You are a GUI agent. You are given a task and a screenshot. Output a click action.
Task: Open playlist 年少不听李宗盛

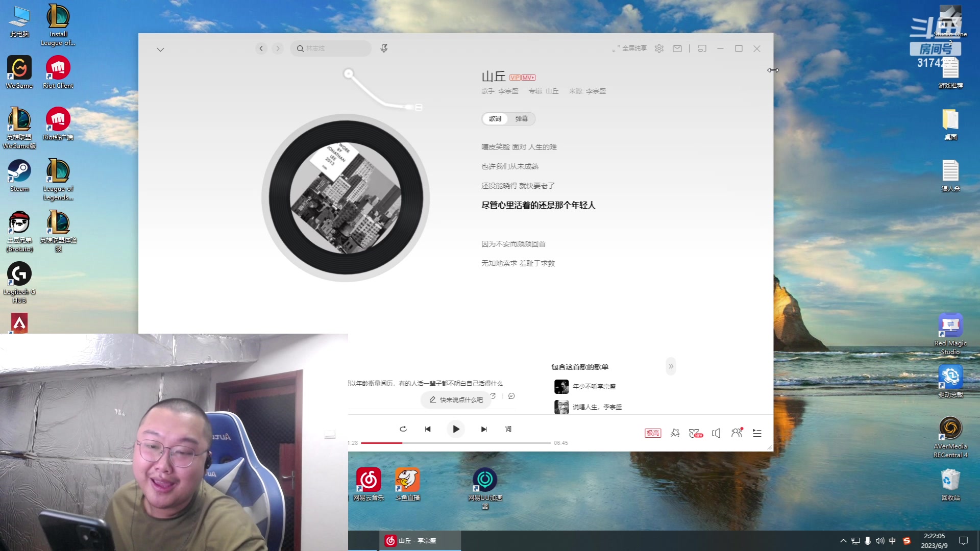(x=595, y=386)
